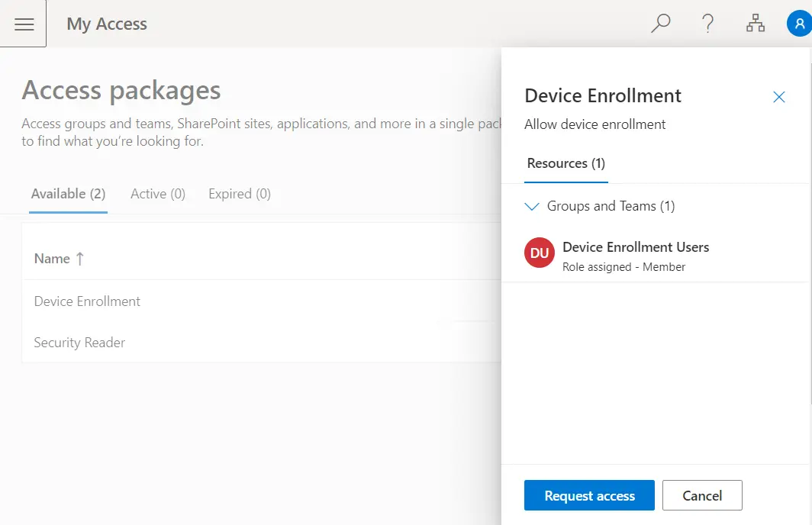The image size is (812, 525).
Task: Click the organization directory icon
Action: pos(755,24)
